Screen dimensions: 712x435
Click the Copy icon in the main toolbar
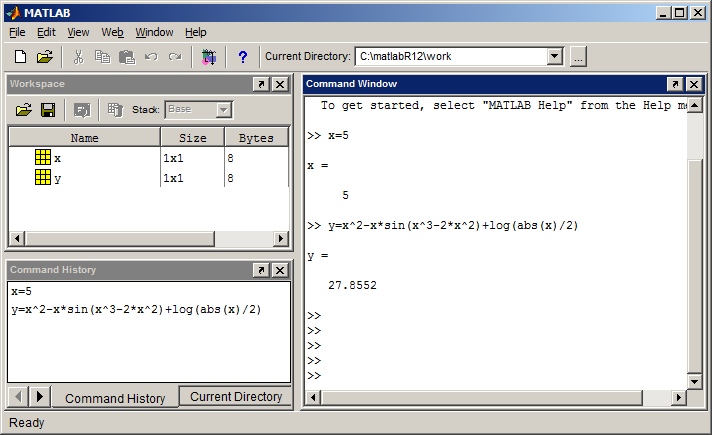[102, 57]
